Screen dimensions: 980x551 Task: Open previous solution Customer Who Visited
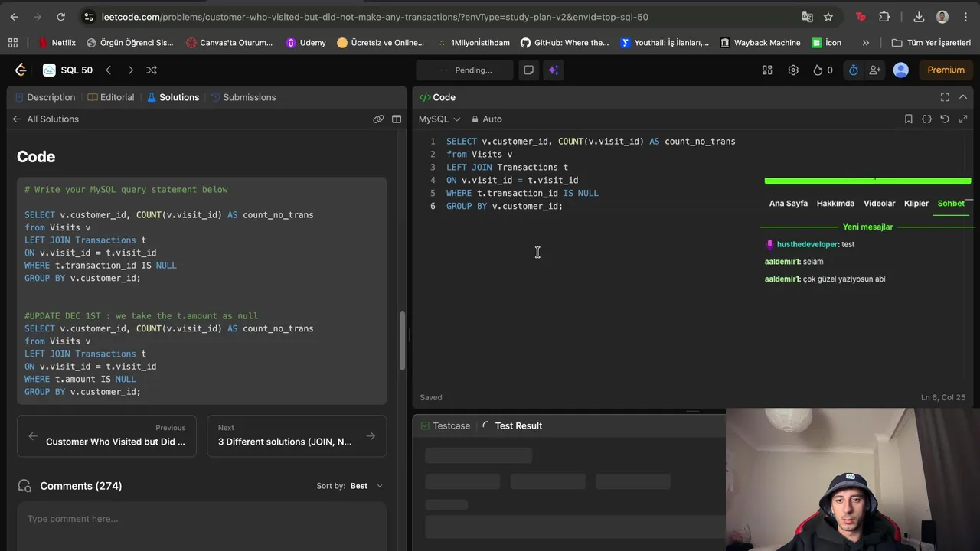coord(106,435)
